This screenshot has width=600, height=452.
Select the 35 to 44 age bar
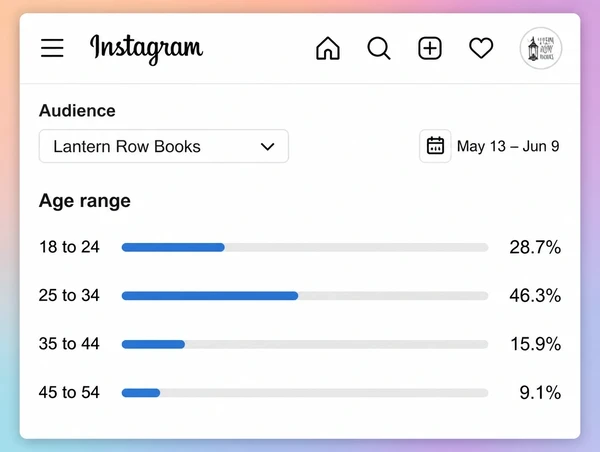(305, 344)
